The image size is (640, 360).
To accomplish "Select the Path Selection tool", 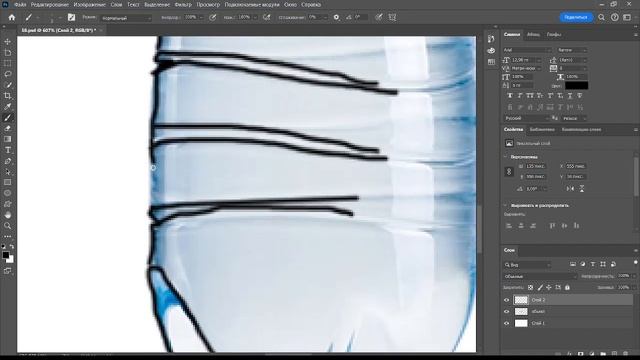I will coord(7,172).
